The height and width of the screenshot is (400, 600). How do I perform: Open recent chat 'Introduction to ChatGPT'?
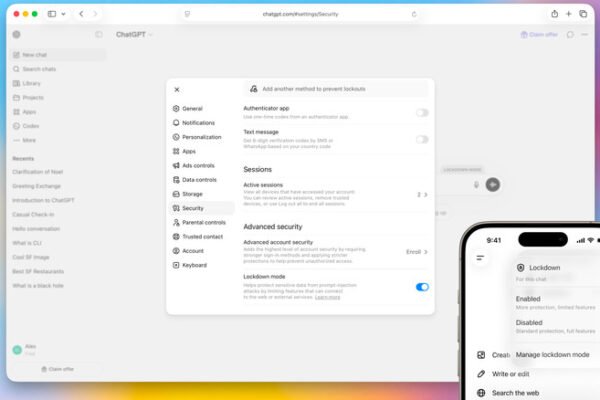point(43,200)
